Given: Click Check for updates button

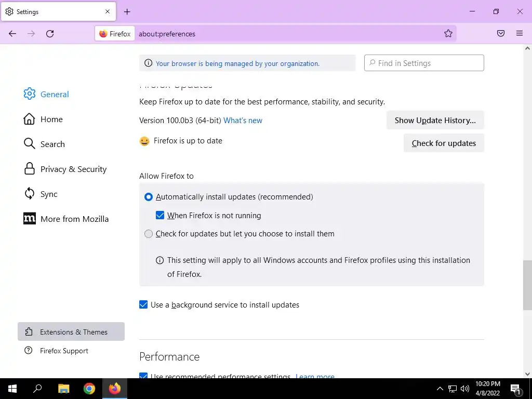Looking at the screenshot, I should [444, 143].
